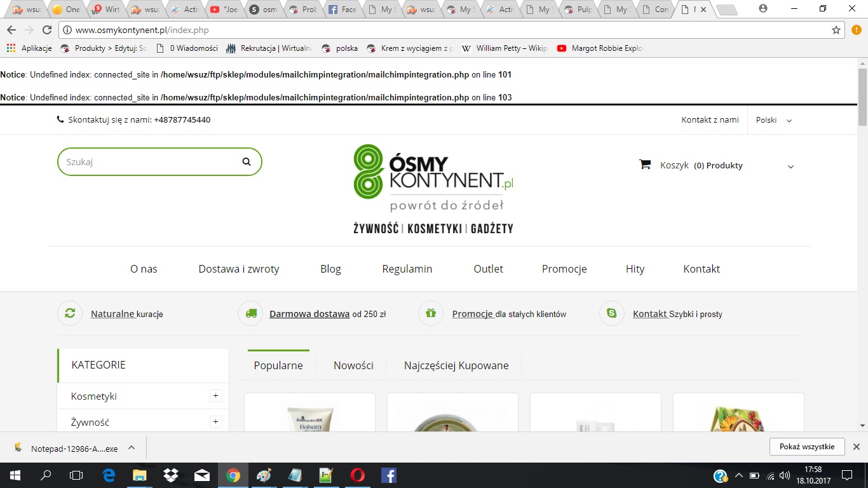Close the active browser tab
The image size is (868, 488).
point(703,10)
